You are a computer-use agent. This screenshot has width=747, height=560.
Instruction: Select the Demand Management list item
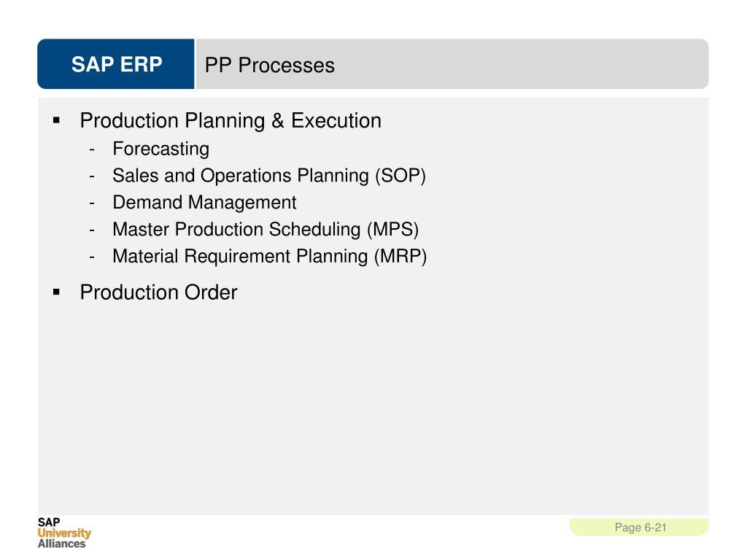coord(205,203)
